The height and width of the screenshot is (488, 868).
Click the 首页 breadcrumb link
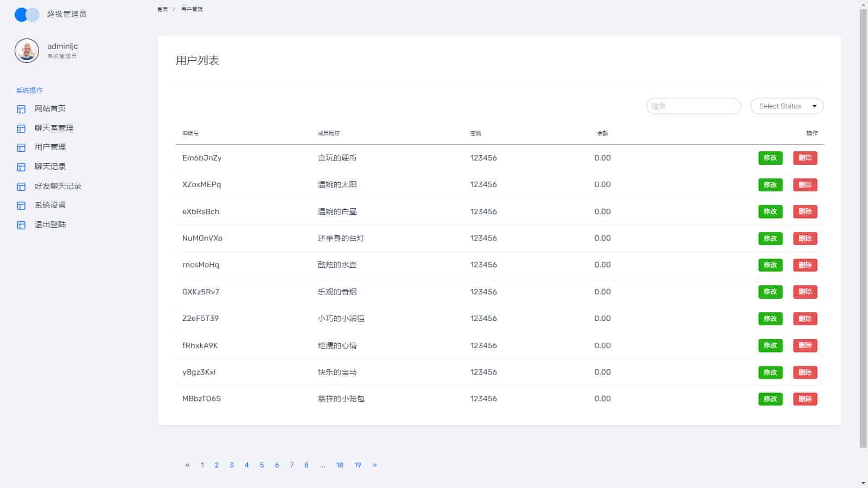point(162,9)
